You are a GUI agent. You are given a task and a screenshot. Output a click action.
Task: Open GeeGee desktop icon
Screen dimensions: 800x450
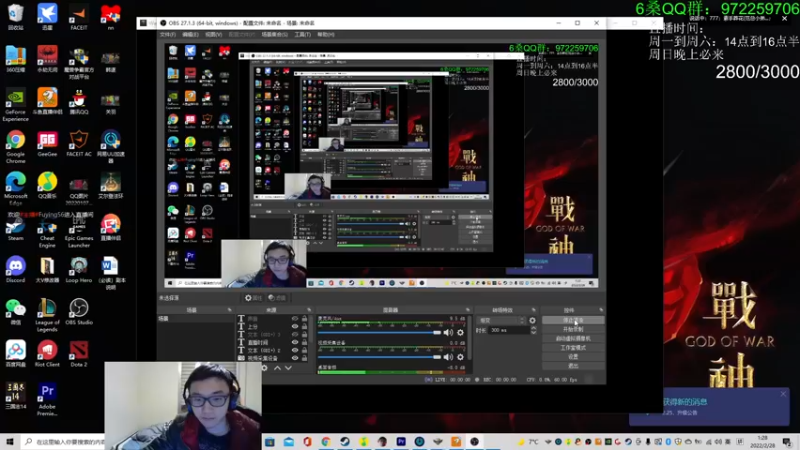click(x=47, y=143)
